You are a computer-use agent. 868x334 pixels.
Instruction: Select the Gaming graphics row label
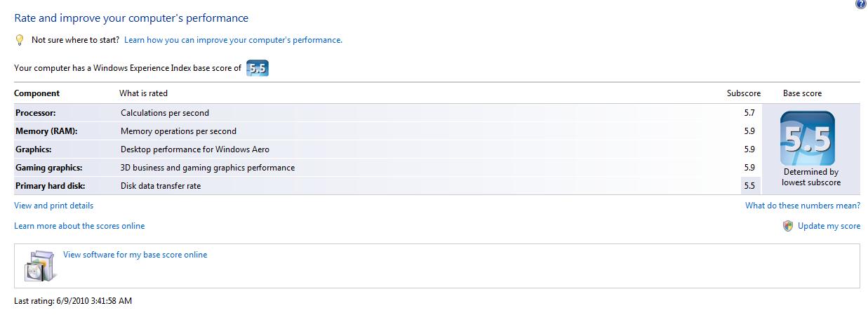[49, 168]
